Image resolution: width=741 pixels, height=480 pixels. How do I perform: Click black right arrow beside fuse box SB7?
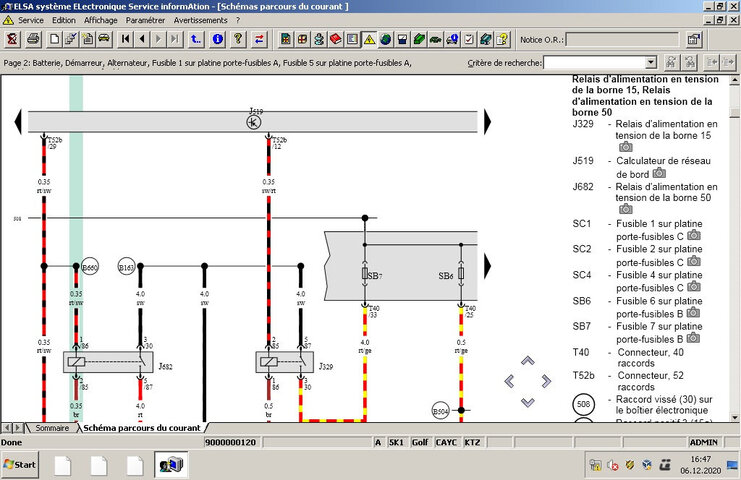tap(487, 265)
